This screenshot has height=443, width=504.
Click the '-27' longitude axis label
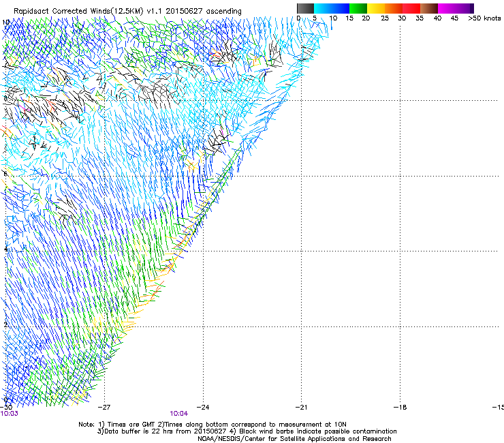coord(104,408)
